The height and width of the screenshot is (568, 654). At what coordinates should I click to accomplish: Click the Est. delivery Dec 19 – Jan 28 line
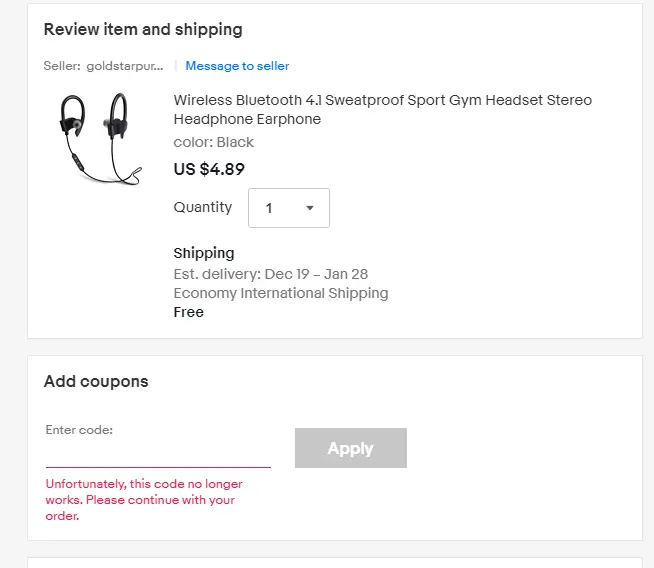[x=271, y=274]
